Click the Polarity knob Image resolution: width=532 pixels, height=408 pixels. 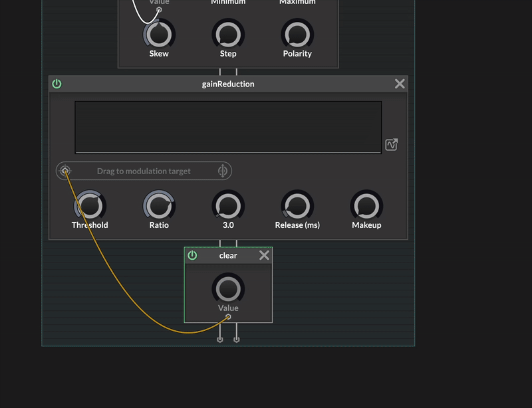[297, 34]
